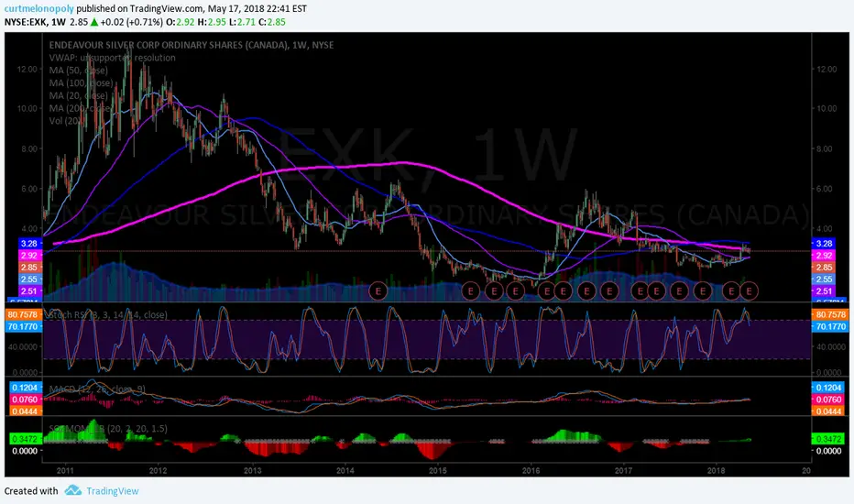The width and height of the screenshot is (854, 504).
Task: Click the 2011 year label on time axis
Action: [65, 470]
